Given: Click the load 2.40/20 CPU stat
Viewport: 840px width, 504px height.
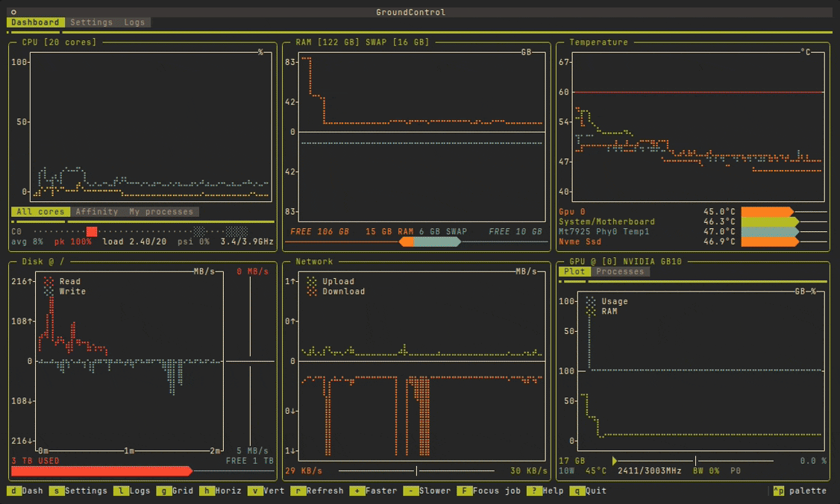Looking at the screenshot, I should [x=134, y=242].
